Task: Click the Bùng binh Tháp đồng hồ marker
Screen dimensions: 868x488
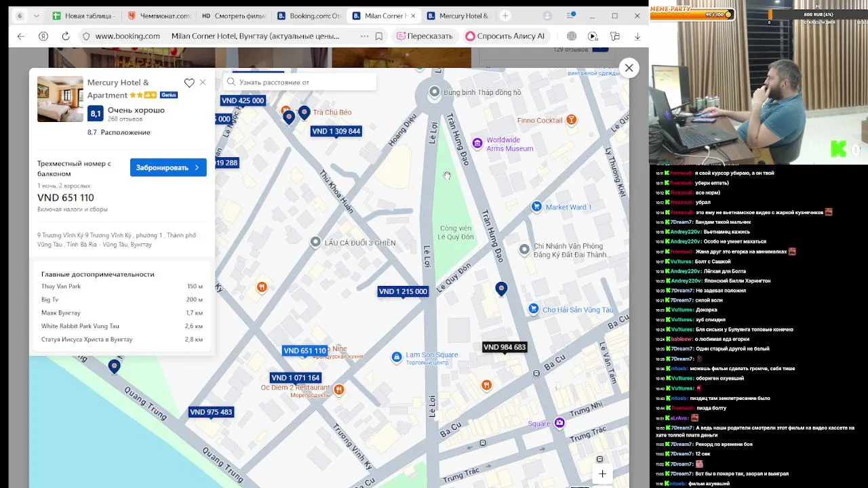Action: (x=435, y=92)
